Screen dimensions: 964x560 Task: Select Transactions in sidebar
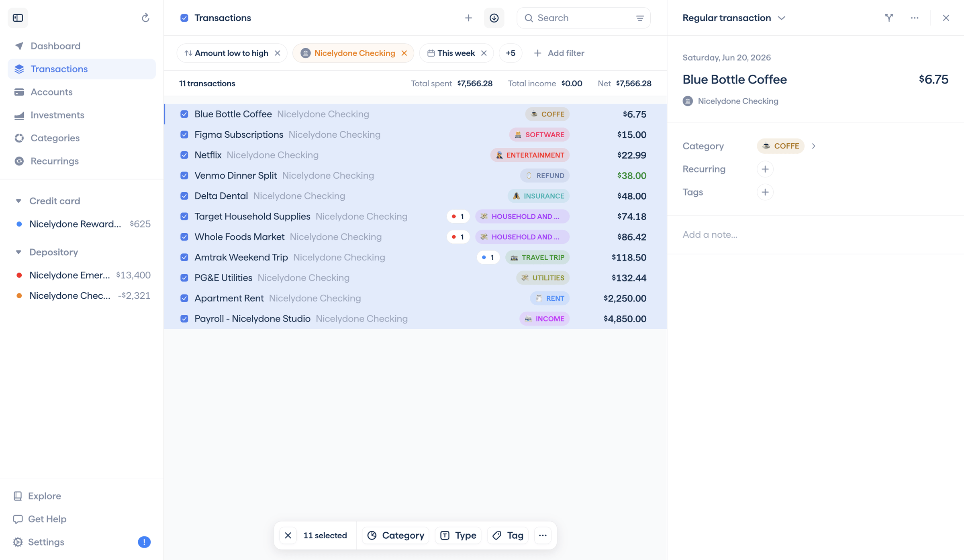point(82,69)
